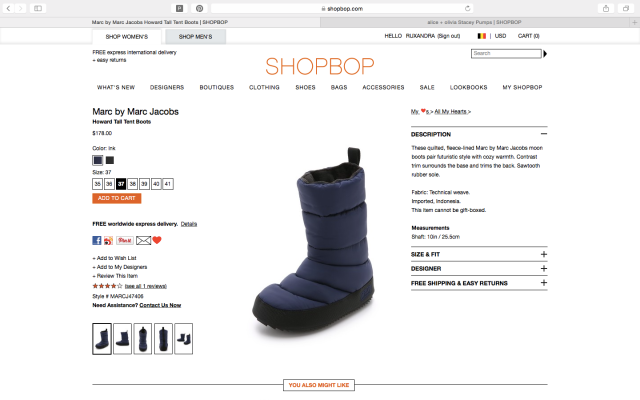Switch to Shop Men's tab
Image resolution: width=640 pixels, height=400 pixels.
(196, 37)
